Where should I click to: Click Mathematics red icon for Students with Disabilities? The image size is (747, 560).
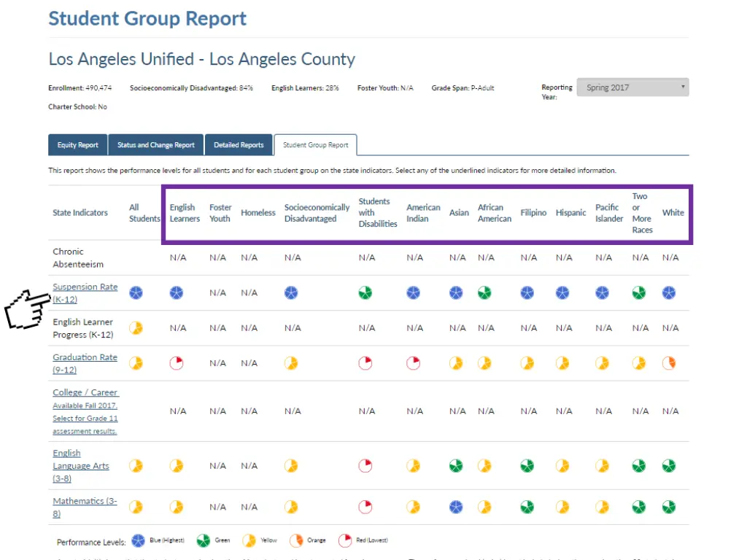click(365, 507)
